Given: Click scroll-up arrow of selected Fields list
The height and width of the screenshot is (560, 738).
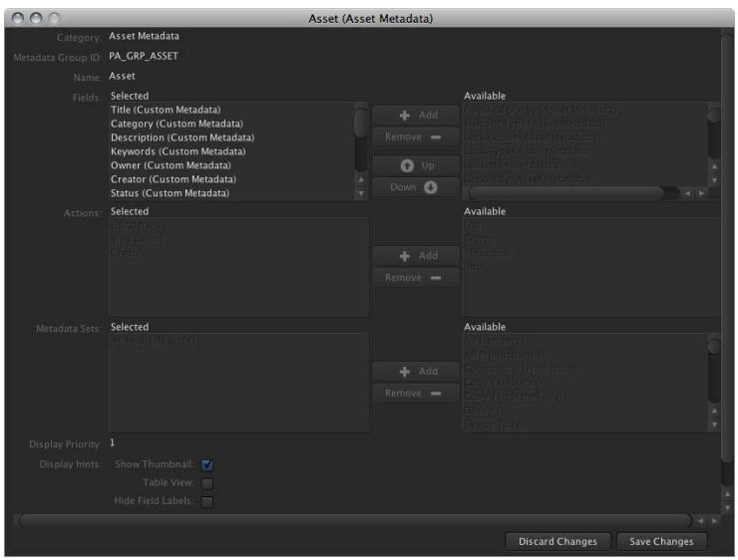Looking at the screenshot, I should click(361, 179).
